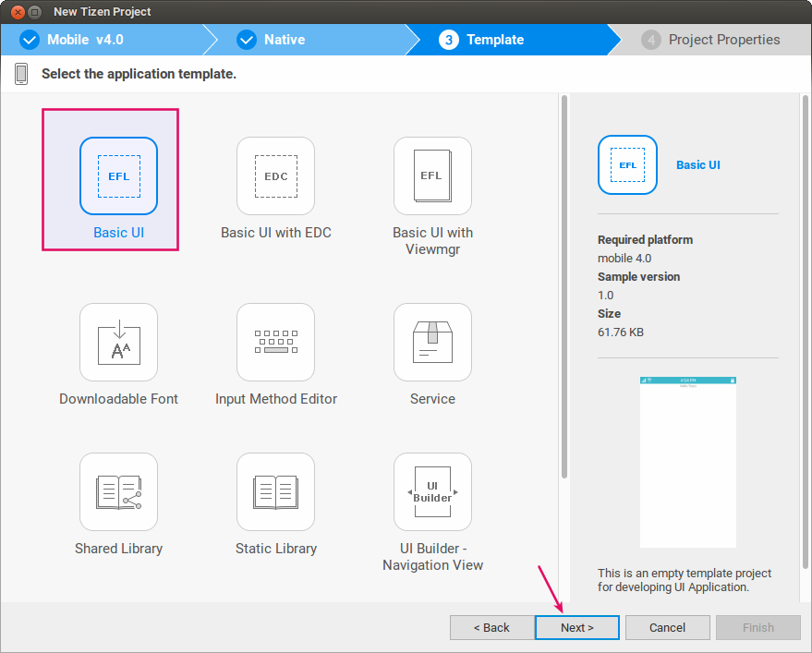Select the Shared Library template
812x653 pixels.
118,491
